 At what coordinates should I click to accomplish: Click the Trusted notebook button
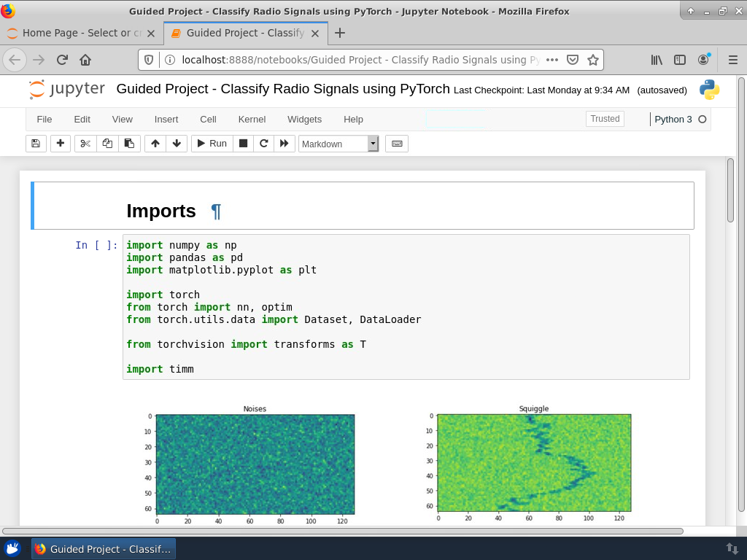click(x=605, y=119)
